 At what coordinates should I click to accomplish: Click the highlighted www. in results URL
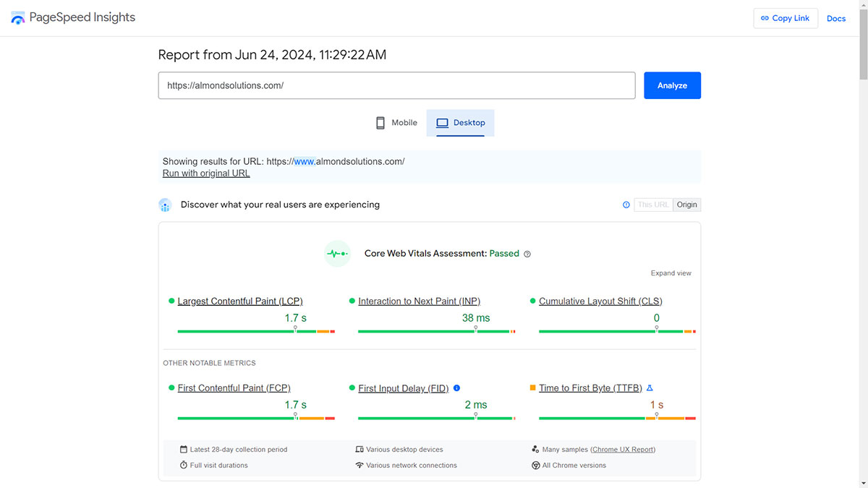(x=305, y=162)
